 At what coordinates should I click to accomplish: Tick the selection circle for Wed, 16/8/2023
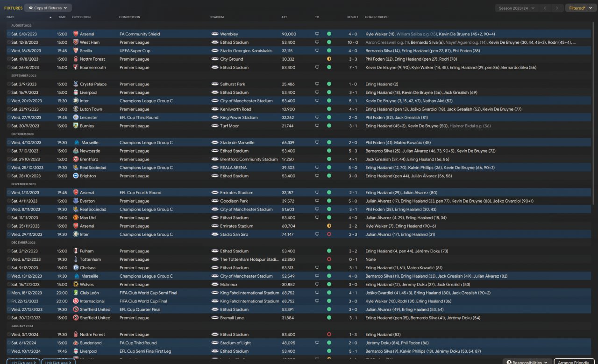tap(8, 51)
